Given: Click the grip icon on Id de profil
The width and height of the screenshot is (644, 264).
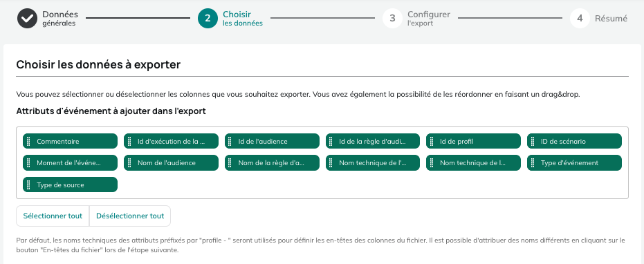Looking at the screenshot, I should (x=432, y=141).
